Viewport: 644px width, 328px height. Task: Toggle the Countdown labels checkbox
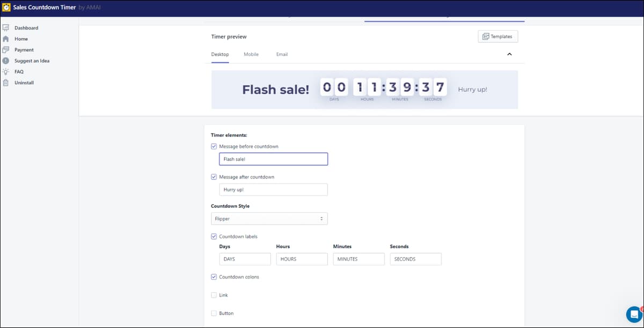click(x=214, y=236)
